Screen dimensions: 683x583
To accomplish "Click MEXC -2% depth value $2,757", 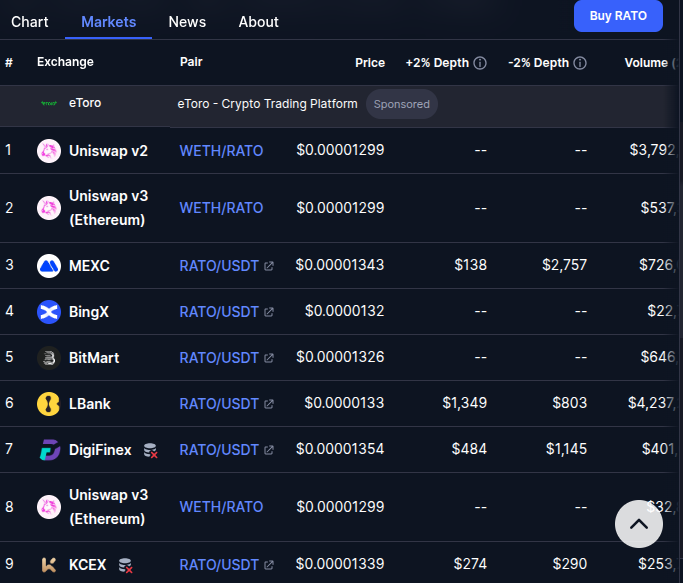I will (565, 265).
